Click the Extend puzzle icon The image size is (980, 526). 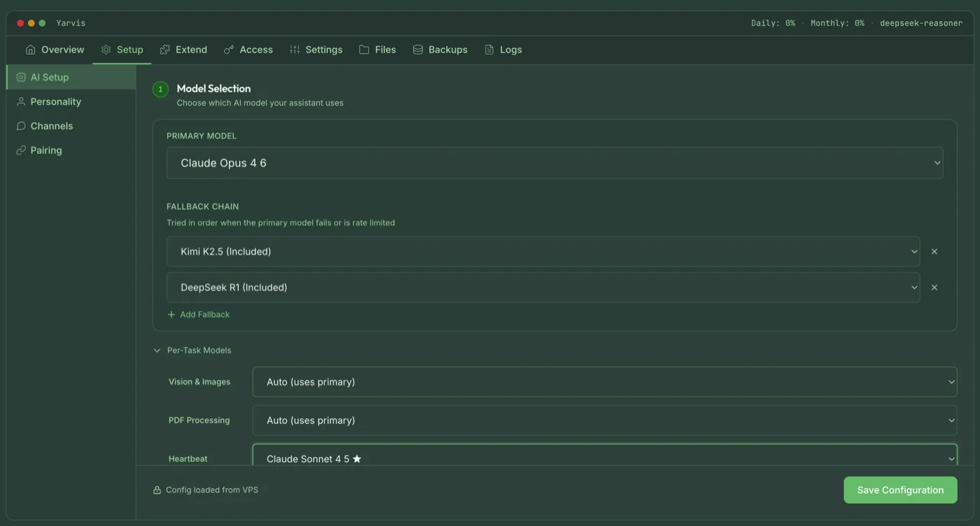click(165, 50)
